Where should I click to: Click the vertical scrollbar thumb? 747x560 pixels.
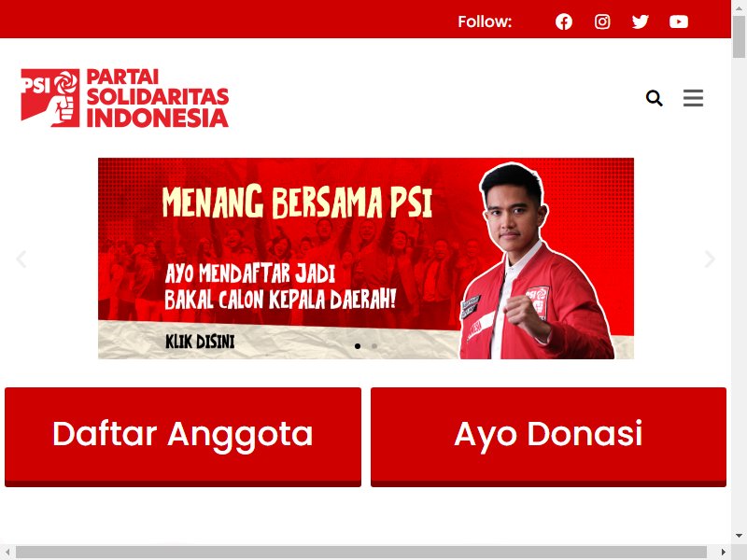(x=739, y=36)
